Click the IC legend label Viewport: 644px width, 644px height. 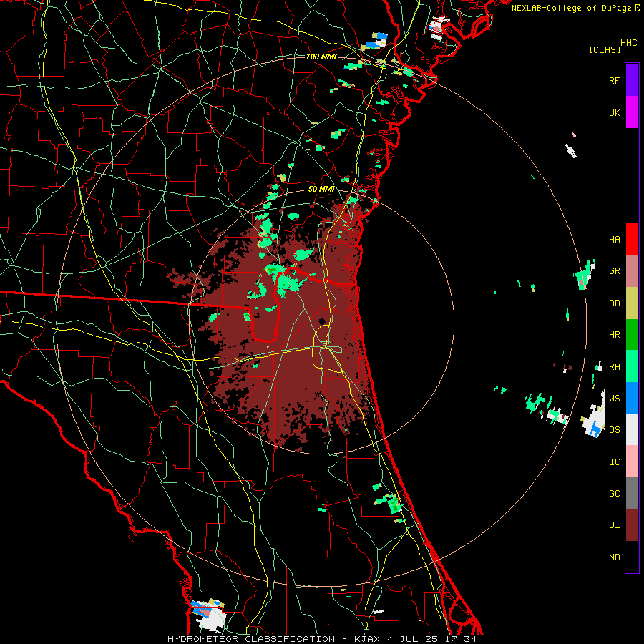614,462
